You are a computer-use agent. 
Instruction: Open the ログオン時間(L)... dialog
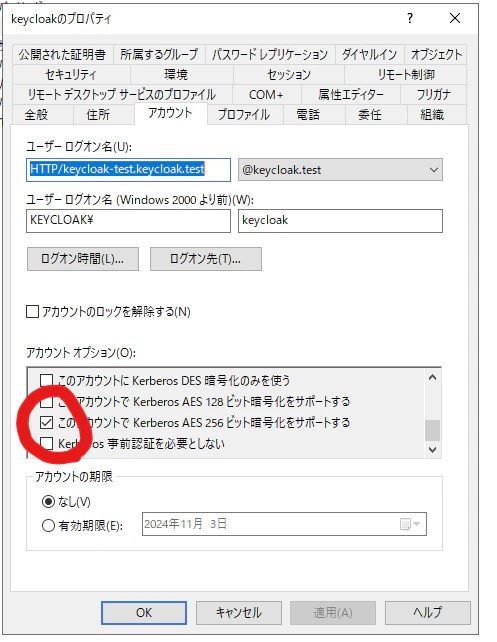point(83,259)
